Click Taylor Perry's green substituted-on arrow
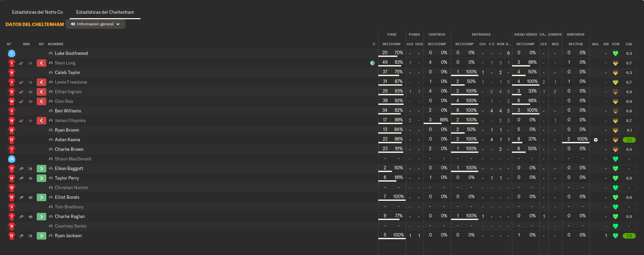This screenshot has height=255, width=644. (41, 178)
